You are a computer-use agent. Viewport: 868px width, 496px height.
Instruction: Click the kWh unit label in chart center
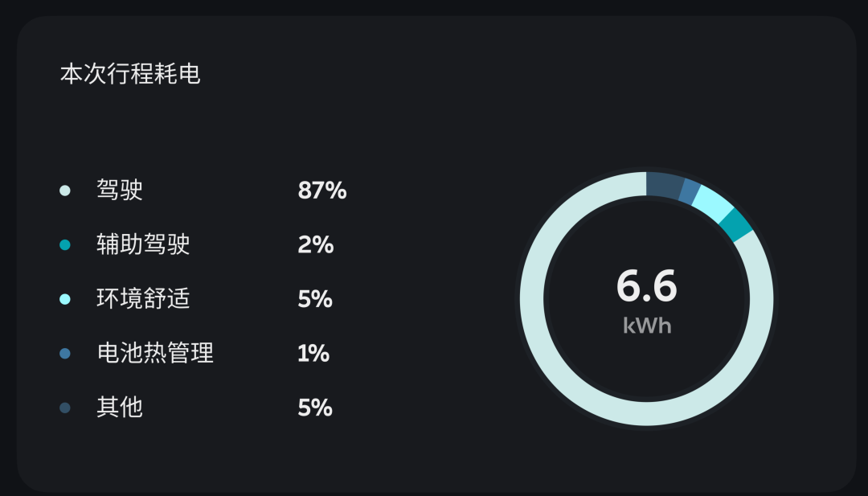pos(647,326)
